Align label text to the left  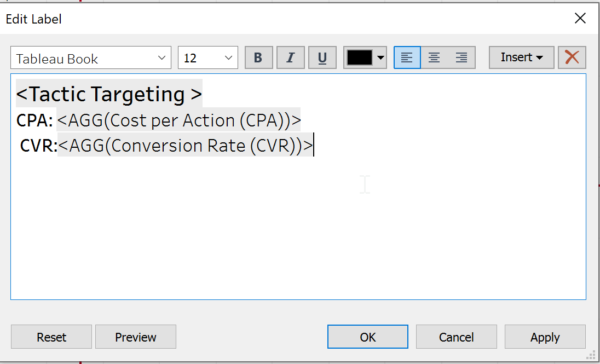click(407, 58)
